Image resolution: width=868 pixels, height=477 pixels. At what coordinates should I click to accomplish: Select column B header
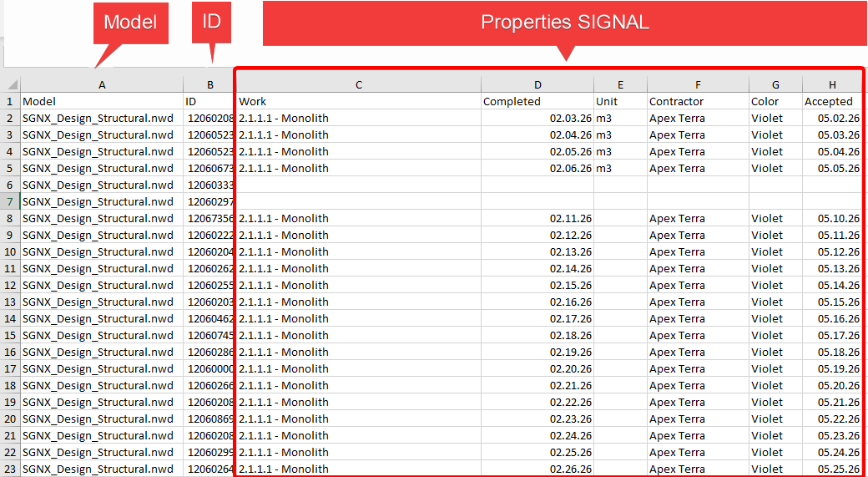click(209, 84)
